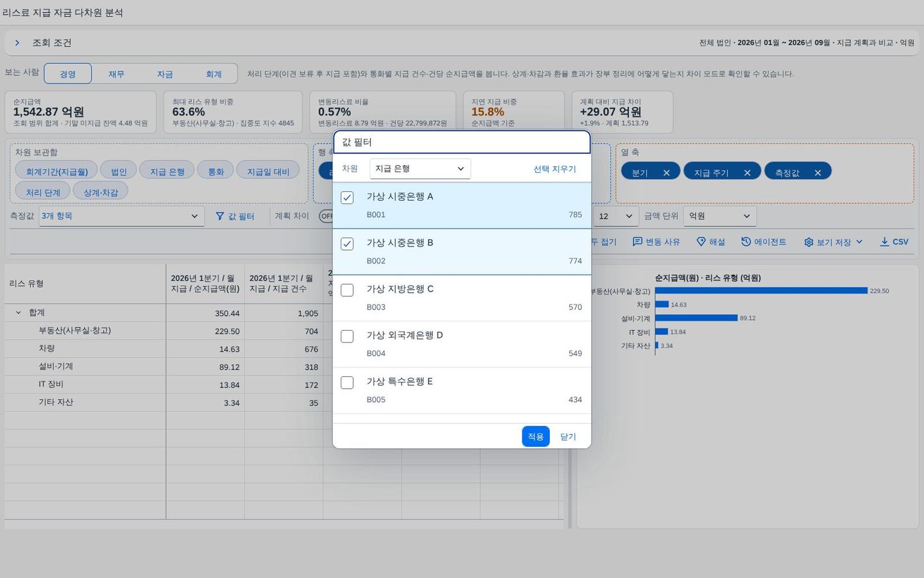The image size is (924, 578).
Task: Open 에이전트 history icon
Action: [746, 241]
